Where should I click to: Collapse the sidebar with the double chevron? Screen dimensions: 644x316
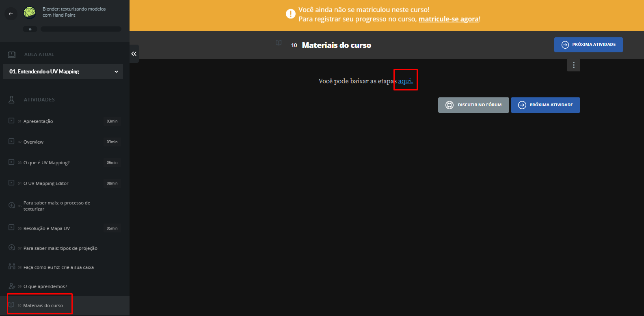pyautogui.click(x=134, y=54)
